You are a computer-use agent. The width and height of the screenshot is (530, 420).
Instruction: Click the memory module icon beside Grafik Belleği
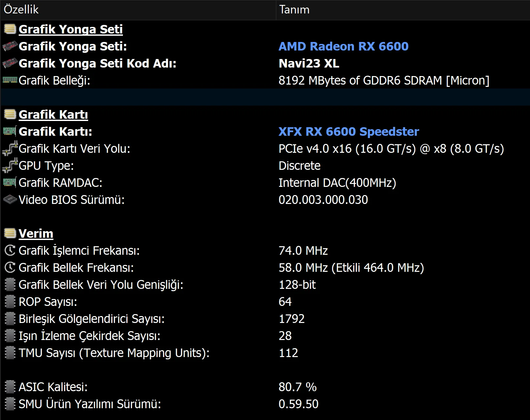pyautogui.click(x=10, y=80)
